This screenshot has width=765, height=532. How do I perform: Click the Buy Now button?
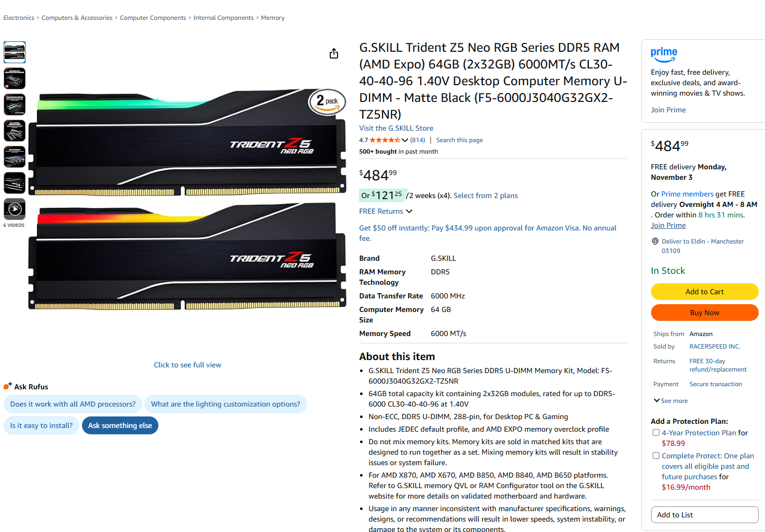704,313
